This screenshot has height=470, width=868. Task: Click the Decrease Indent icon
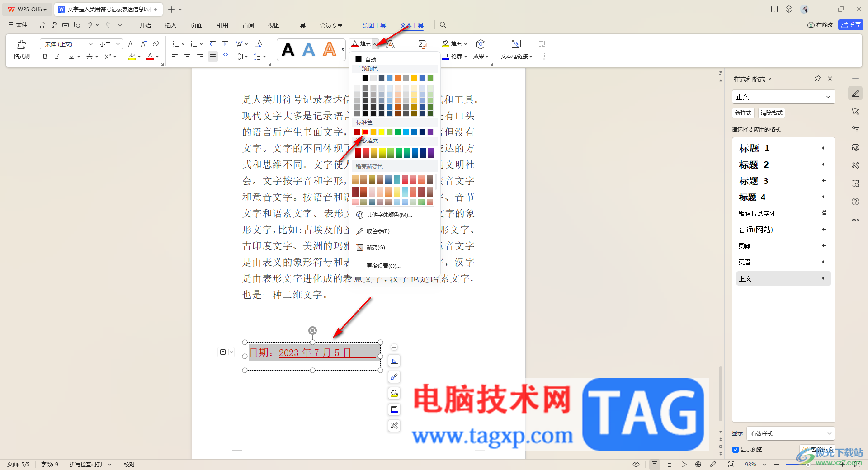click(x=212, y=44)
